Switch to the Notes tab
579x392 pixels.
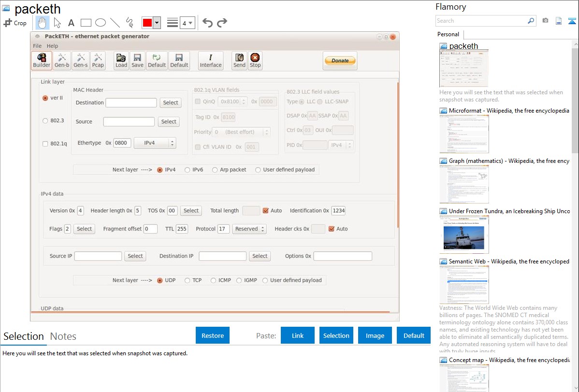tap(63, 336)
